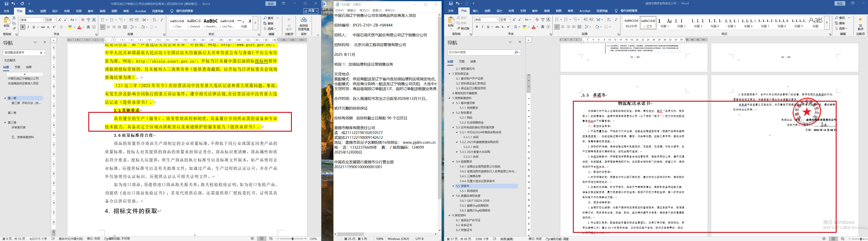
Task: Center-align text in left Word ribbon
Action: [108, 27]
